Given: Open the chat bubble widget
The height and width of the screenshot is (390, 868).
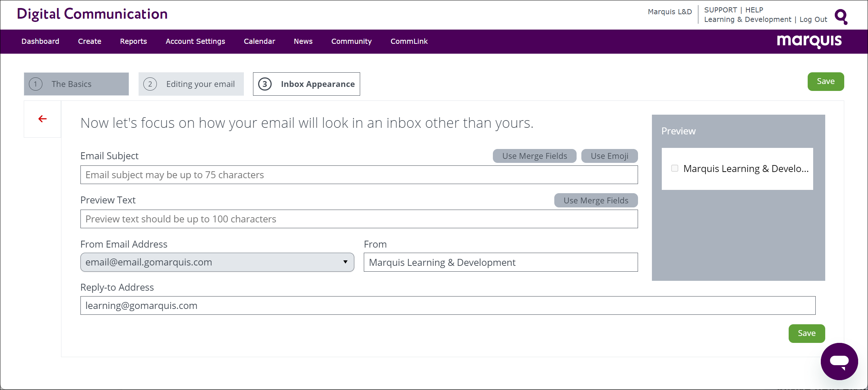Looking at the screenshot, I should [x=839, y=361].
